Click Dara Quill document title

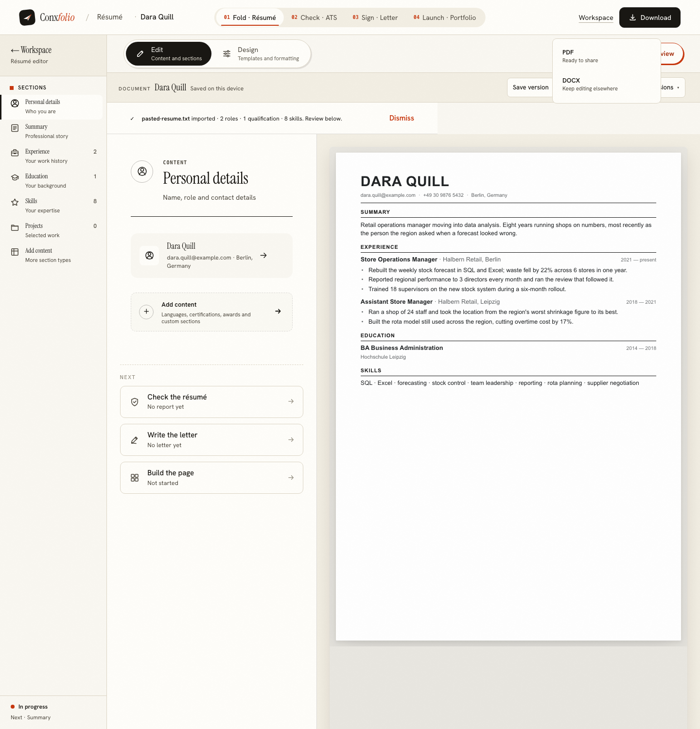[x=170, y=87]
